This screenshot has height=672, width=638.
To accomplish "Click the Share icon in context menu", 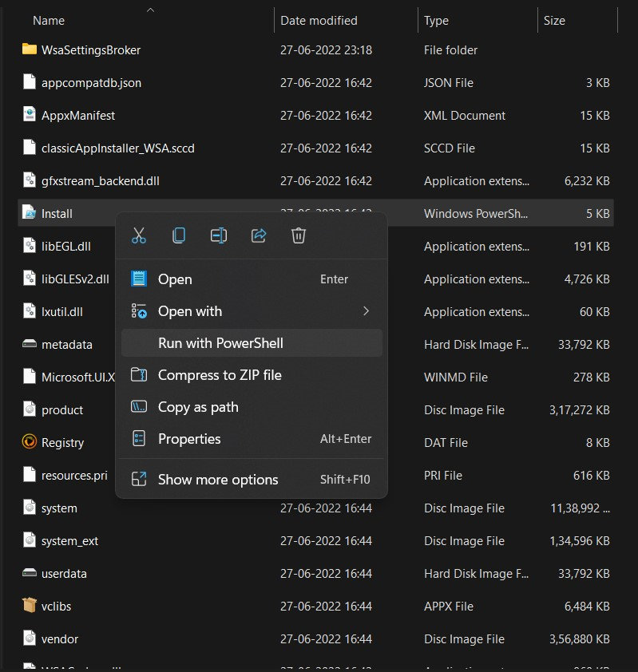I will point(259,235).
